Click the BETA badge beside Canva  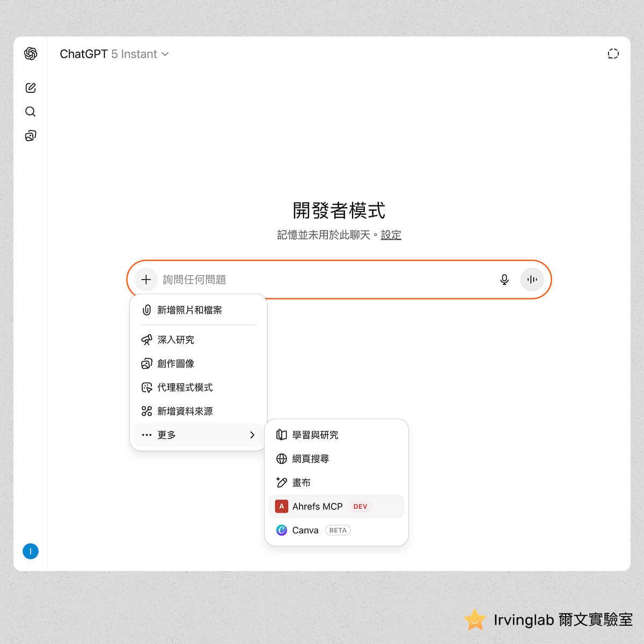pos(338,530)
